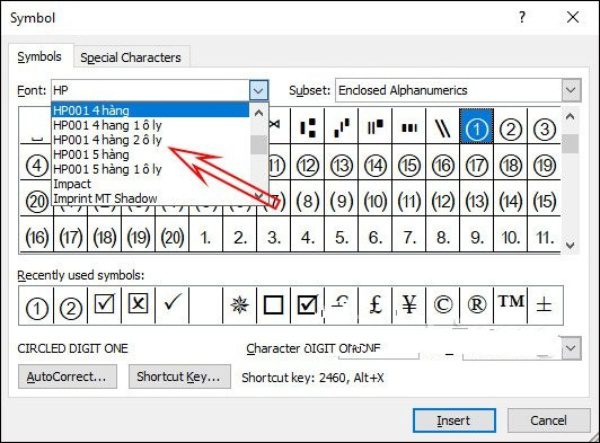Image resolution: width=600 pixels, height=443 pixels.
Task: Select recently used plus-minus symbol
Action: (545, 305)
